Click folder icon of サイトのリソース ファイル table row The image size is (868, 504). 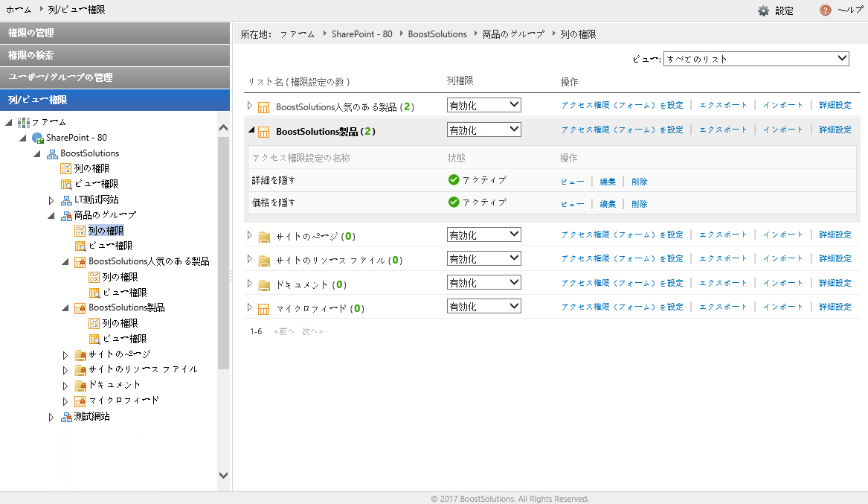[264, 261]
